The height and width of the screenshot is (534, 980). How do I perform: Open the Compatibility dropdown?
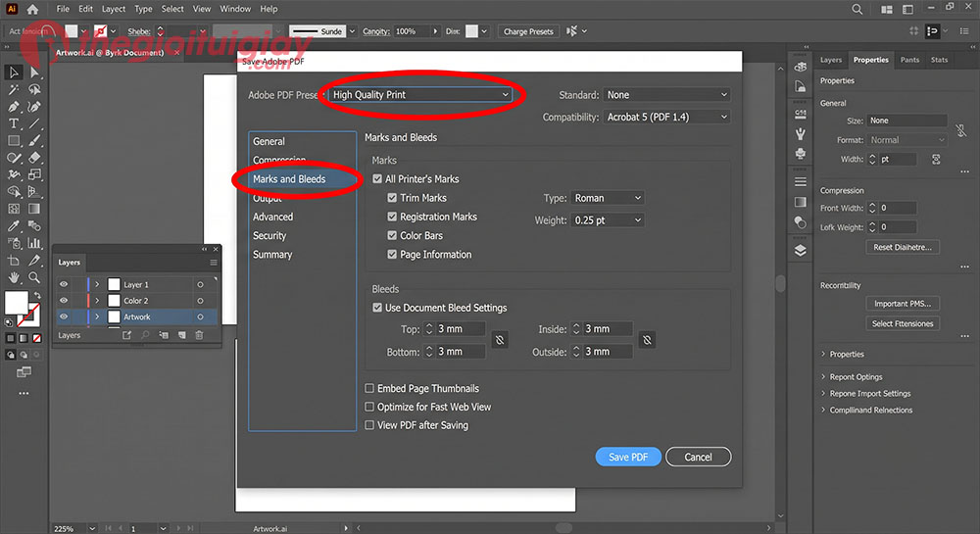[666, 117]
